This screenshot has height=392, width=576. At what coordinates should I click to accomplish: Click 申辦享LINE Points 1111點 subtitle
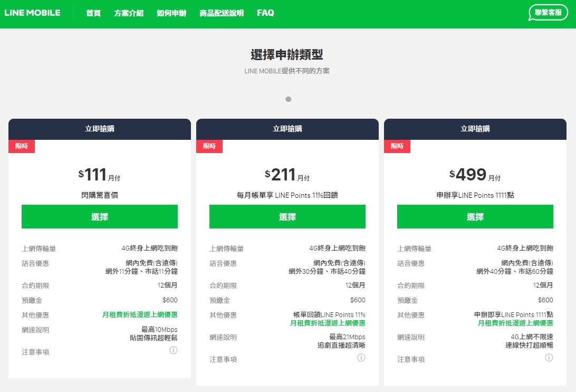coord(475,195)
